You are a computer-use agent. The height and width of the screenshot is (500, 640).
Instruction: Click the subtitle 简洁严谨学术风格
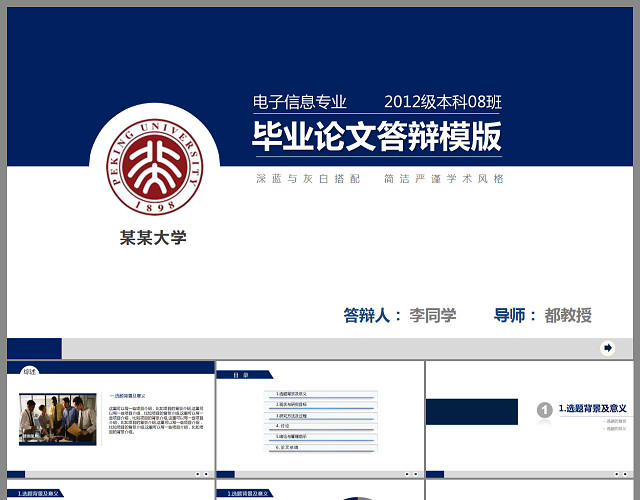[x=444, y=178]
